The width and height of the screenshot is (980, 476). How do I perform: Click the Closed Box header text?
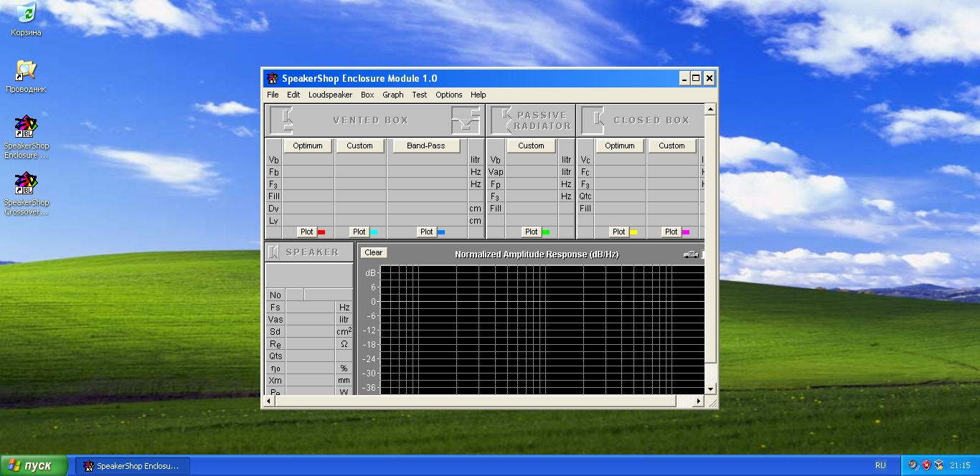(651, 120)
